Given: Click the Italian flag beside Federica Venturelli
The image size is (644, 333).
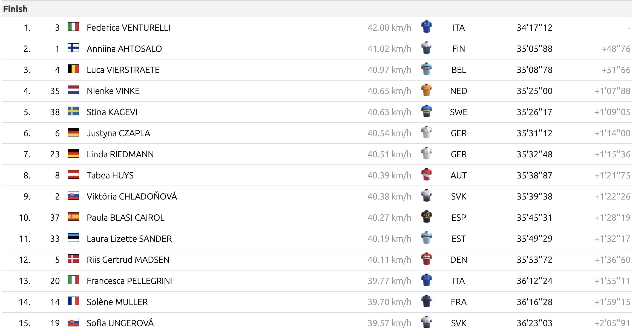Looking at the screenshot, I should [73, 27].
